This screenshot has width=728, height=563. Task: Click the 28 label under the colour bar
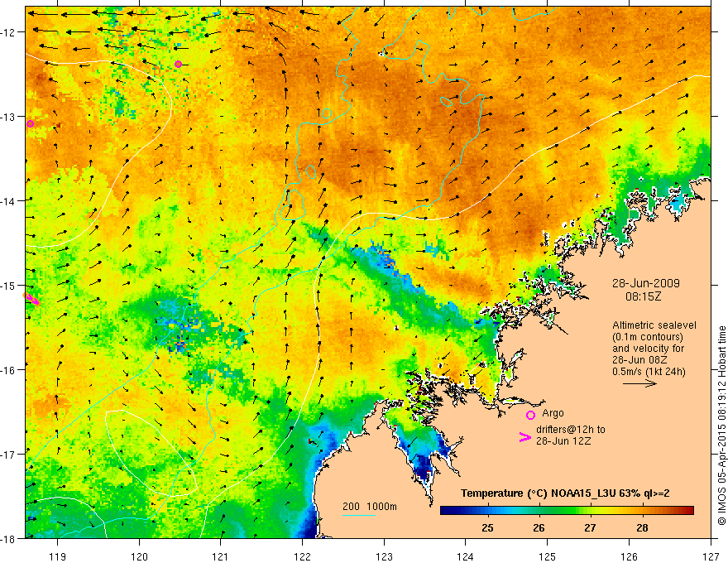click(642, 528)
